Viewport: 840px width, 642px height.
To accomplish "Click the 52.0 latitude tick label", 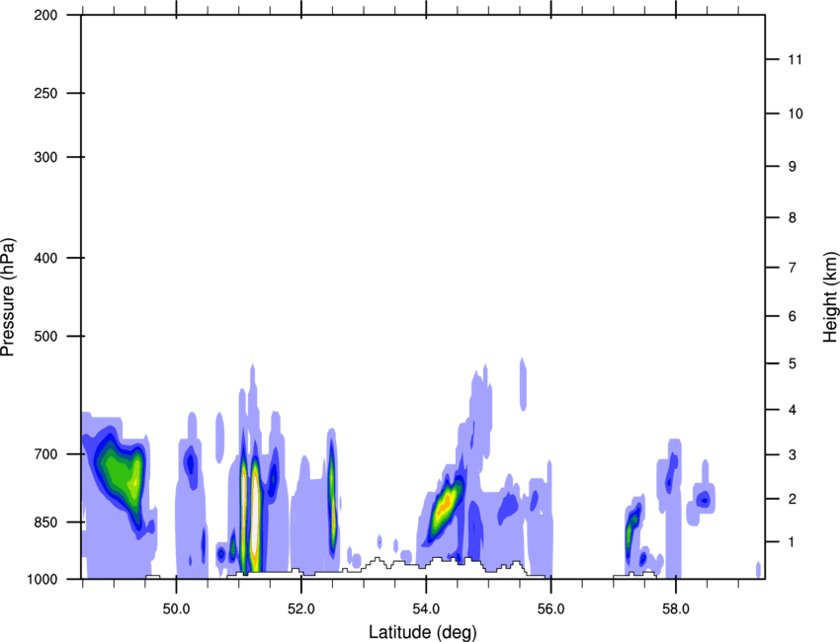I will click(301, 609).
